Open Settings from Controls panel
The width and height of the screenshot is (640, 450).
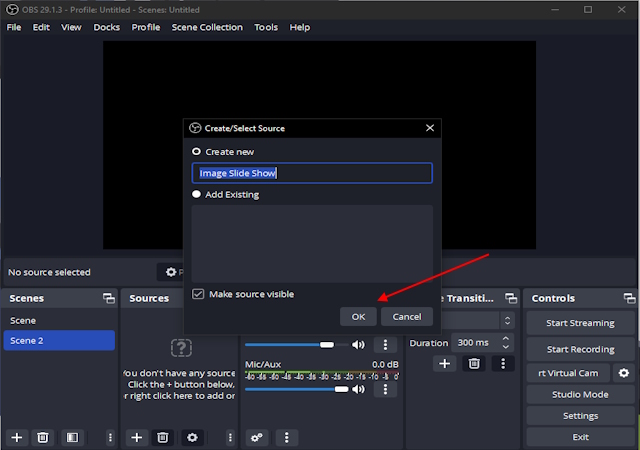point(580,416)
